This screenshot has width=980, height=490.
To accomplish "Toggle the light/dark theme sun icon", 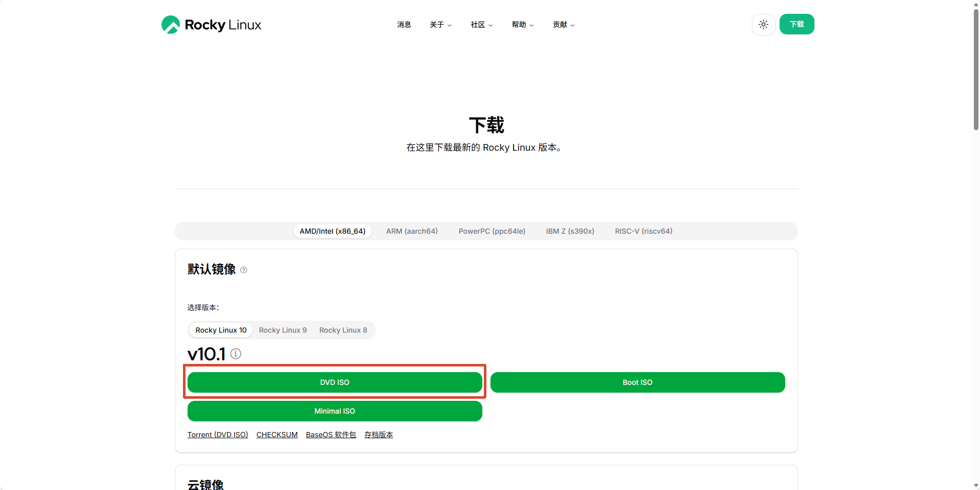I will click(763, 25).
